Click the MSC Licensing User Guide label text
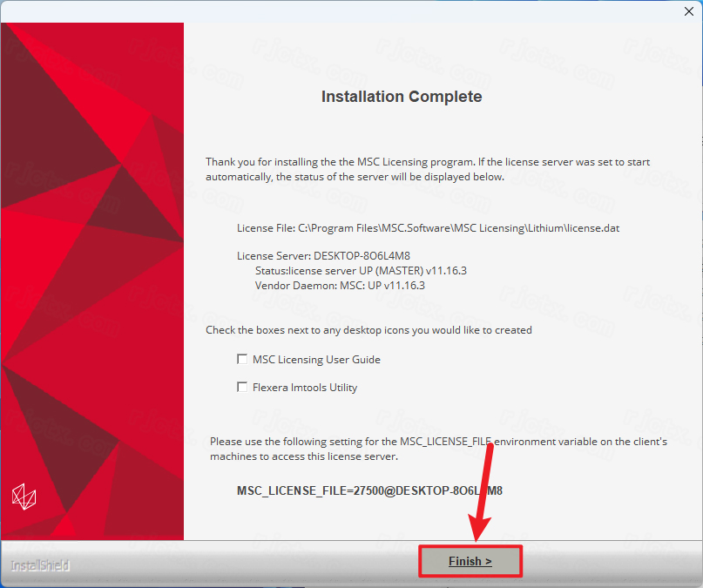This screenshot has width=703, height=588. (316, 360)
